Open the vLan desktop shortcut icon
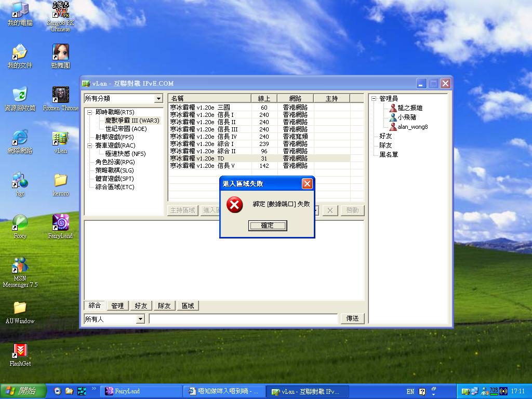The image size is (532, 399). pyautogui.click(x=60, y=139)
